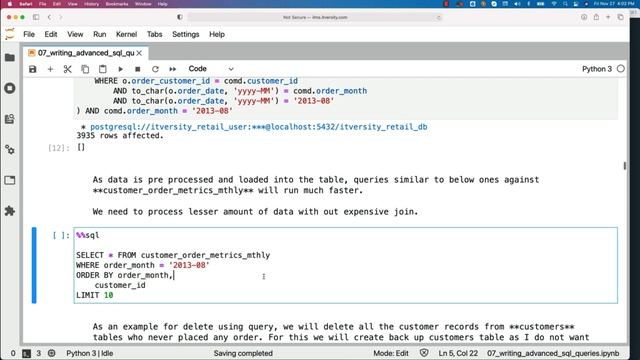Open the JupyterLab Help menu
This screenshot has height=360, width=640.
217,34
